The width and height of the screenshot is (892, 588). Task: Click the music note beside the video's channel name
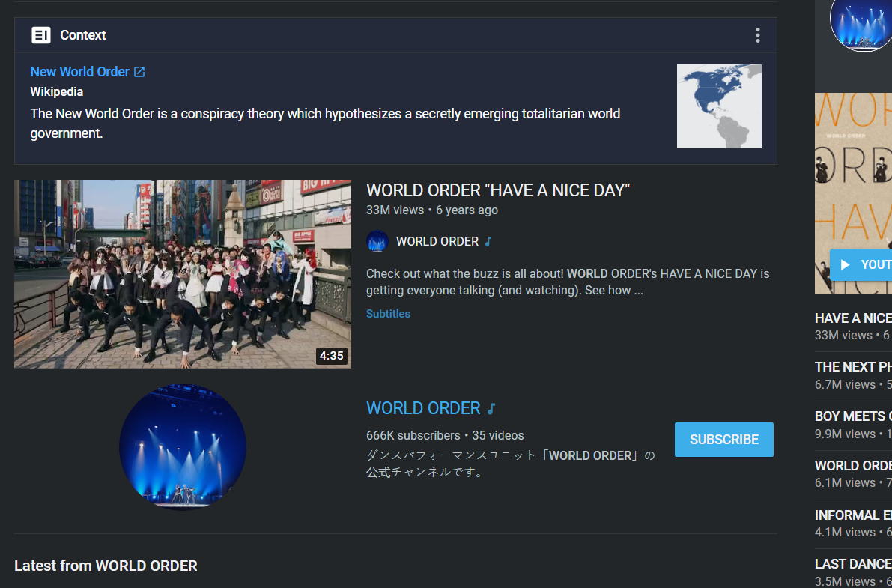(488, 242)
